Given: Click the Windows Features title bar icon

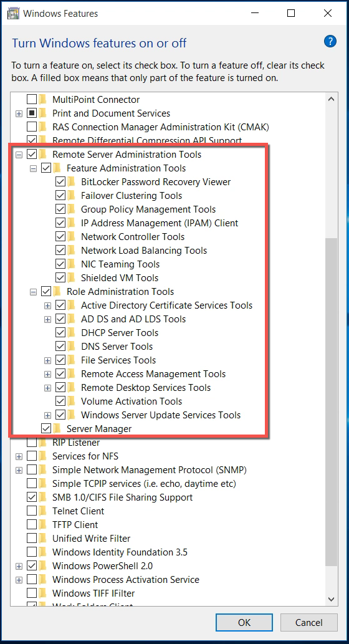Looking at the screenshot, I should 13,14.
